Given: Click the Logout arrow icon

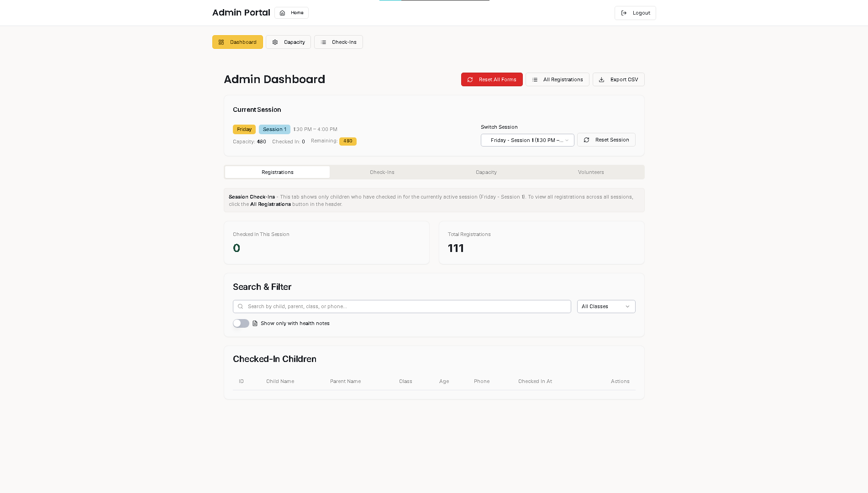Looking at the screenshot, I should (x=624, y=13).
